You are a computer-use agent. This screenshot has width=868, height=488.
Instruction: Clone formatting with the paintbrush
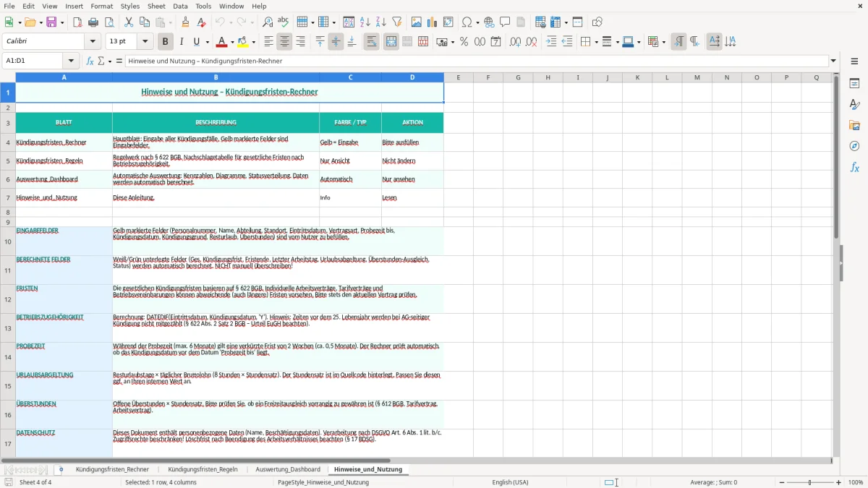pos(185,22)
